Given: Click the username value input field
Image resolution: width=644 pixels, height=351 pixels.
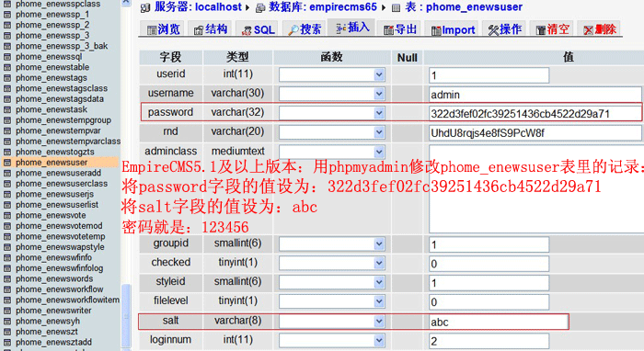Looking at the screenshot, I should pyautogui.click(x=535, y=95).
